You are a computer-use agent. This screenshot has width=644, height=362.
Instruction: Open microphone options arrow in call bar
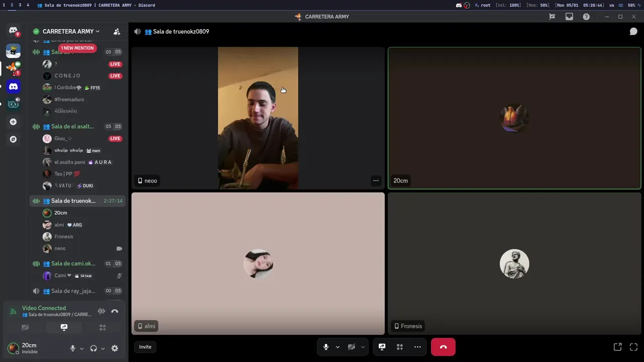tap(338, 347)
